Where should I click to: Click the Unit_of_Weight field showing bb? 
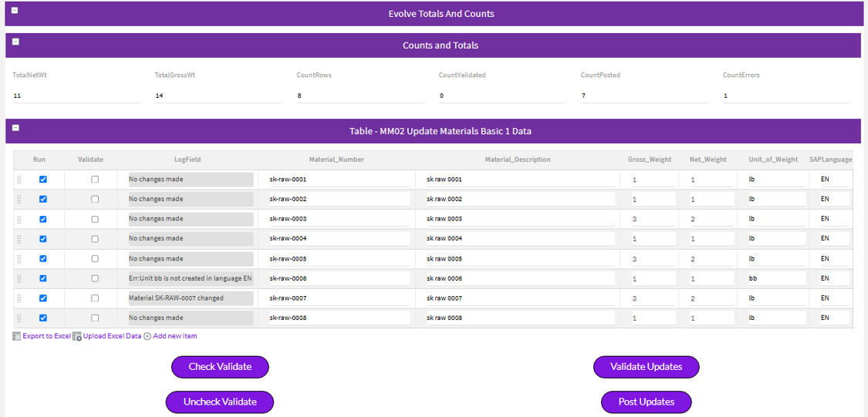pos(777,279)
